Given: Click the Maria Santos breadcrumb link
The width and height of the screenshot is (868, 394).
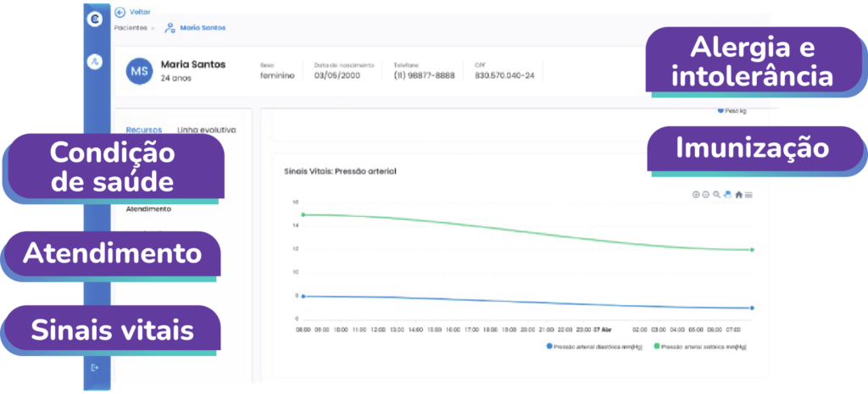Looking at the screenshot, I should (x=202, y=28).
